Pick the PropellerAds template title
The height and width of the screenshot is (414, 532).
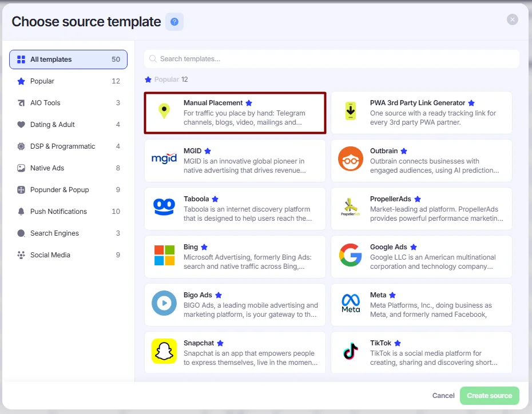(x=391, y=199)
